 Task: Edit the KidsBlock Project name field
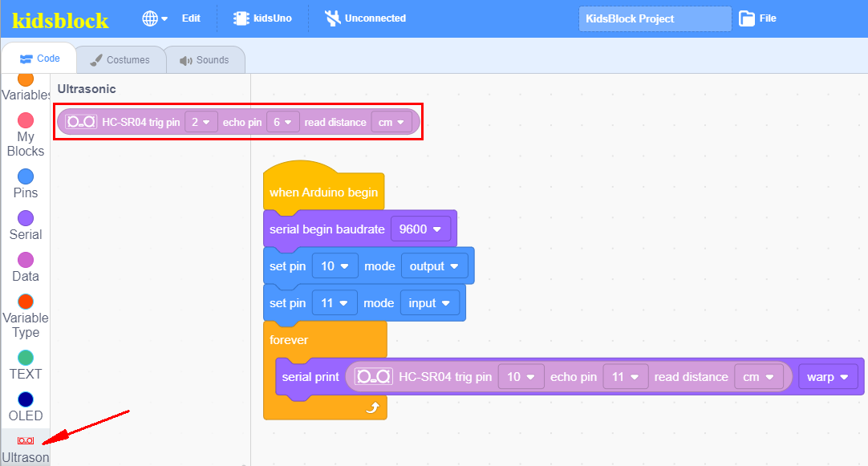coord(655,18)
